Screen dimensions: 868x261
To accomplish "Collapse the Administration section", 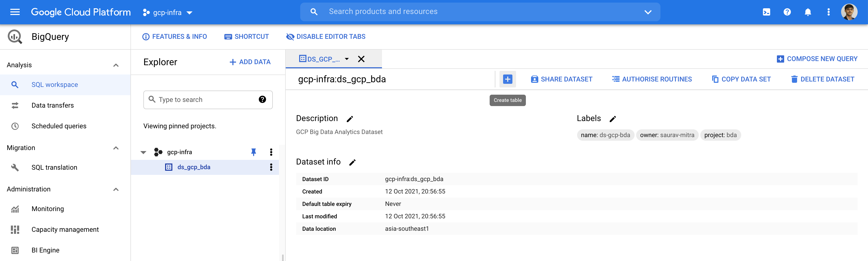I will coord(116,189).
